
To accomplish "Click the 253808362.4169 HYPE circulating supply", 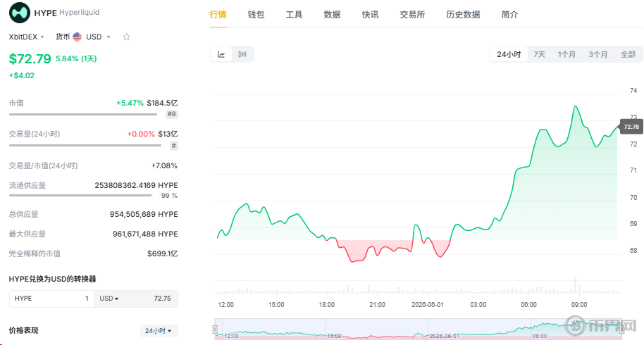I will coord(137,185).
